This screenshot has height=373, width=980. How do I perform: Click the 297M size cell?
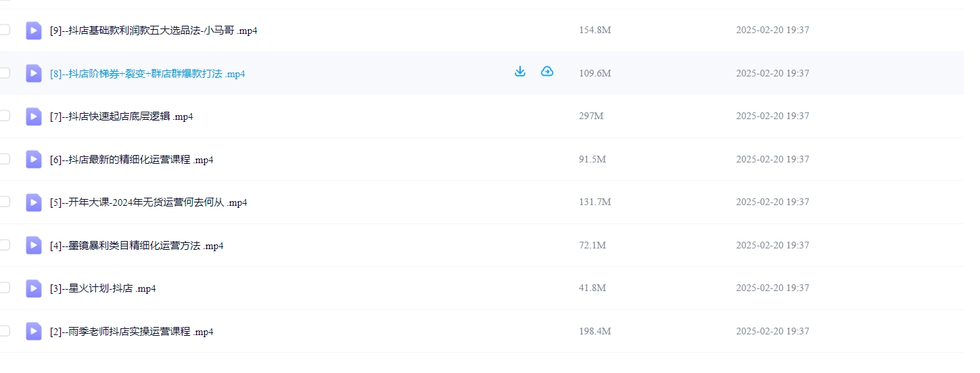point(591,116)
